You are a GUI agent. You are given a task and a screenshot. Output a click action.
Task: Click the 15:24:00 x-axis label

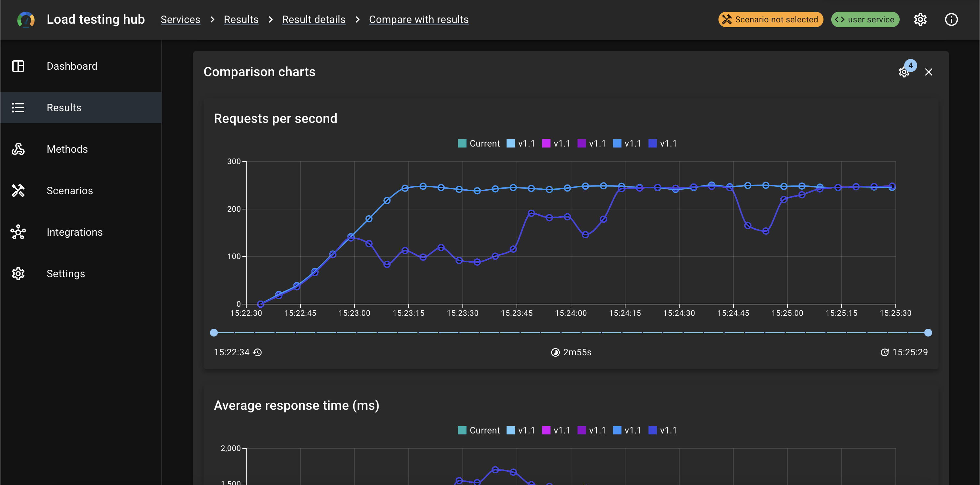click(x=571, y=313)
